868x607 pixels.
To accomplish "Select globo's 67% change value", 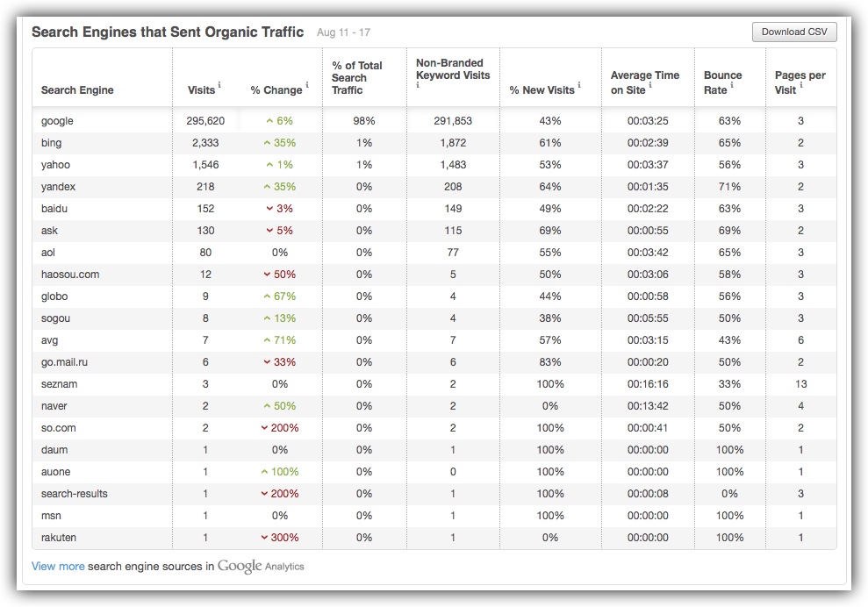I will (280, 296).
